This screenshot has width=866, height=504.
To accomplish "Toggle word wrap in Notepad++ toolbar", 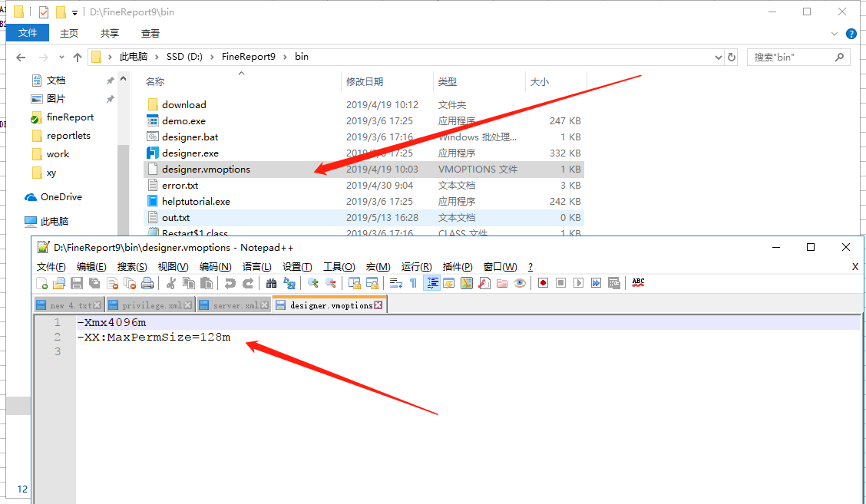I will click(x=395, y=283).
